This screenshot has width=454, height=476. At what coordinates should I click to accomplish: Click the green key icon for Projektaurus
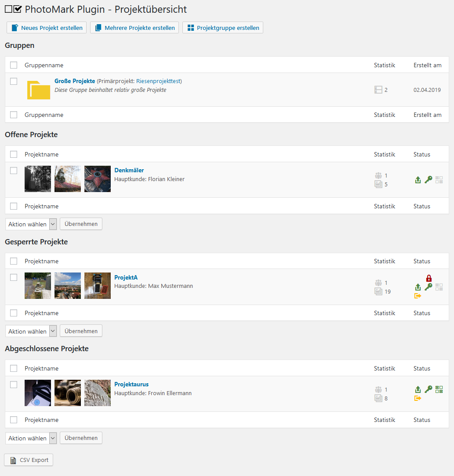428,389
